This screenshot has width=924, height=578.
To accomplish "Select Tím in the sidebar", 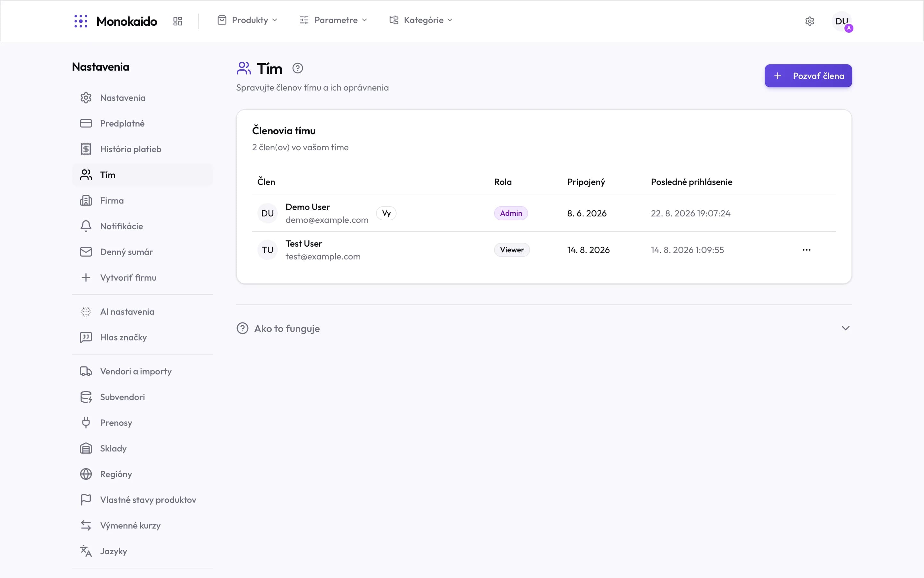I will pyautogui.click(x=142, y=175).
